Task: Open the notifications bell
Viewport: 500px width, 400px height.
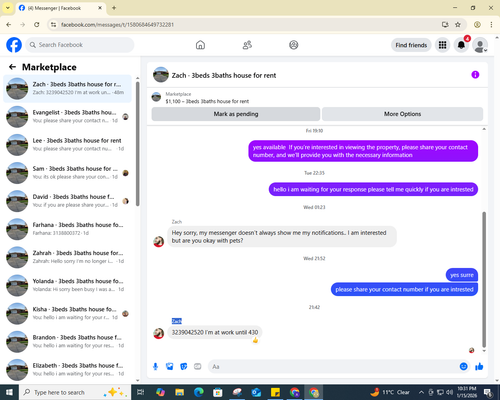Action: pos(461,45)
